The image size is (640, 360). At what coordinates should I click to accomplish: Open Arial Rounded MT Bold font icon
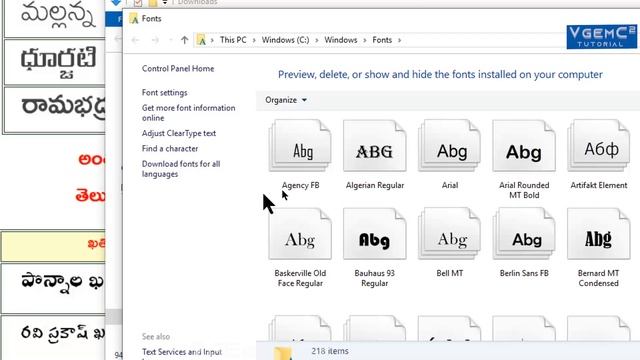[x=524, y=146]
